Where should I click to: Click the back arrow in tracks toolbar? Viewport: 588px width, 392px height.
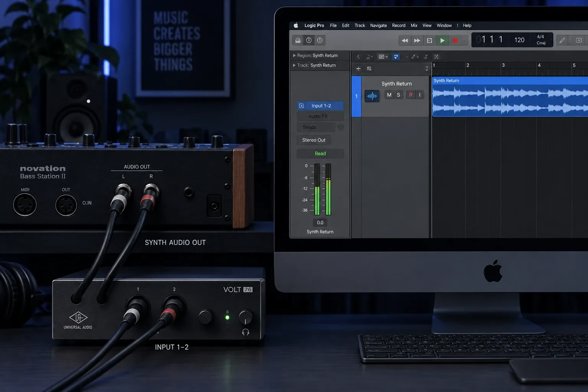tap(358, 57)
